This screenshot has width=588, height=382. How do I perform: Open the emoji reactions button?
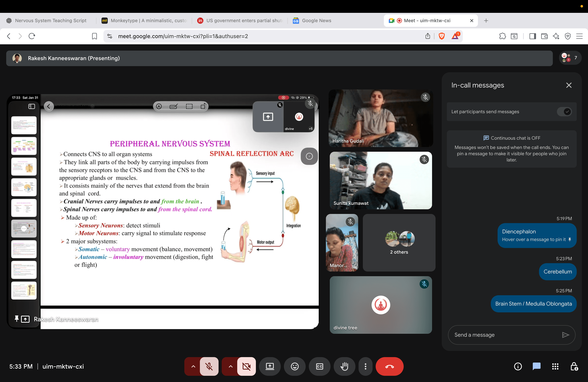[295, 366]
